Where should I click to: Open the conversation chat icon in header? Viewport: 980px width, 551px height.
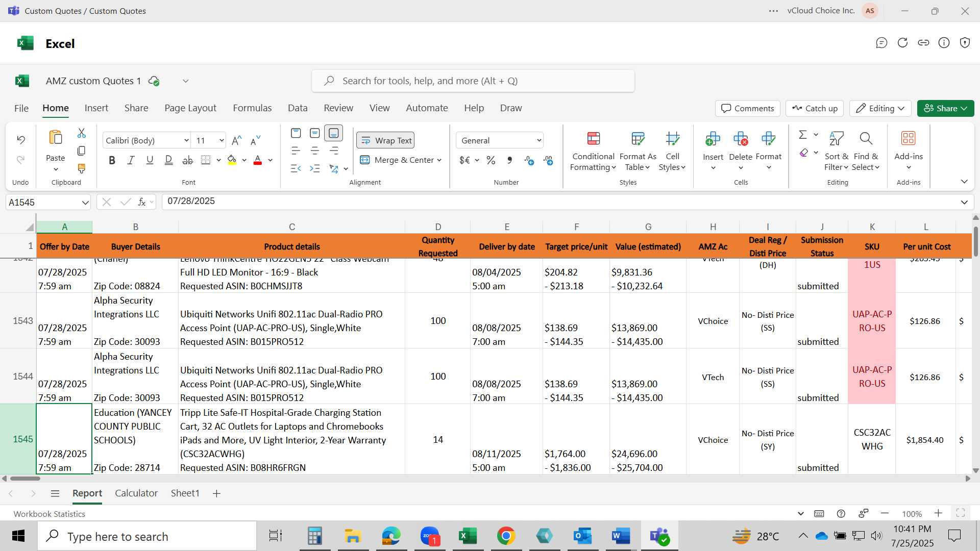pos(881,43)
